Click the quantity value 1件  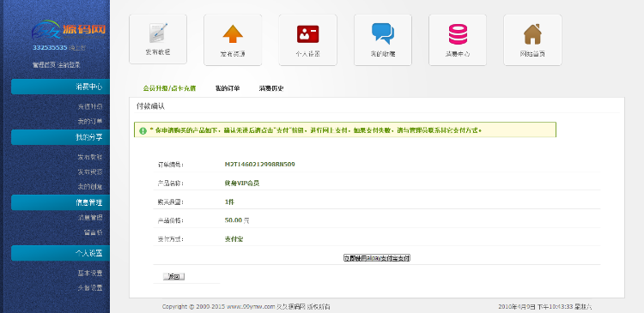[x=229, y=202]
